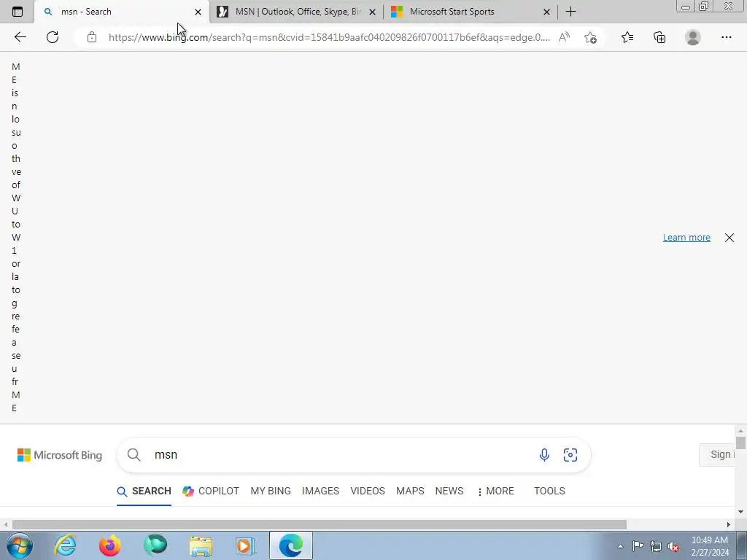The height and width of the screenshot is (560, 747).
Task: Click the vertical scrollbar up arrow
Action: pos(740,430)
